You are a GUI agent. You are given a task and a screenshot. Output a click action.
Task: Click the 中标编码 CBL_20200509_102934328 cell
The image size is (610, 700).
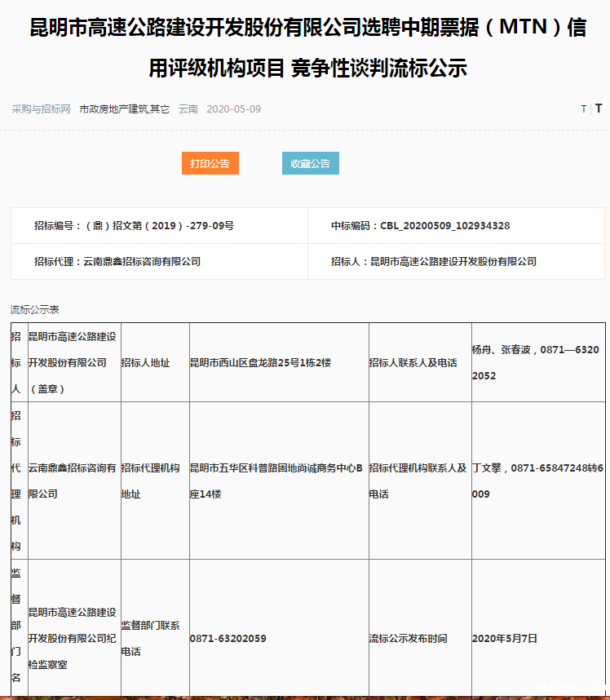pos(456,225)
